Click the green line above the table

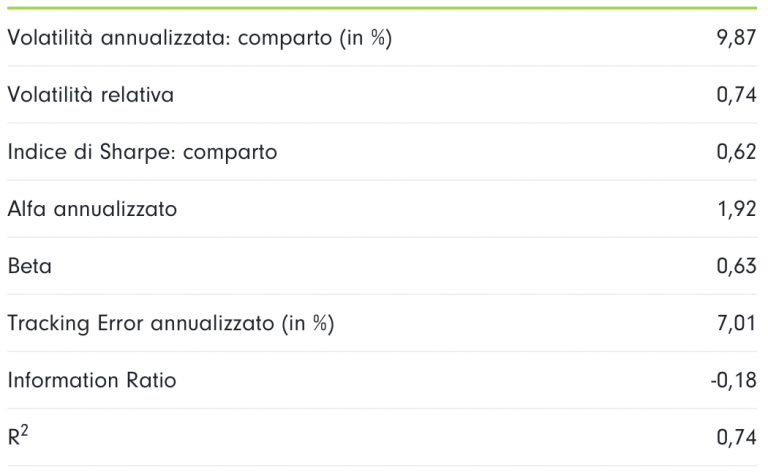coord(384,8)
